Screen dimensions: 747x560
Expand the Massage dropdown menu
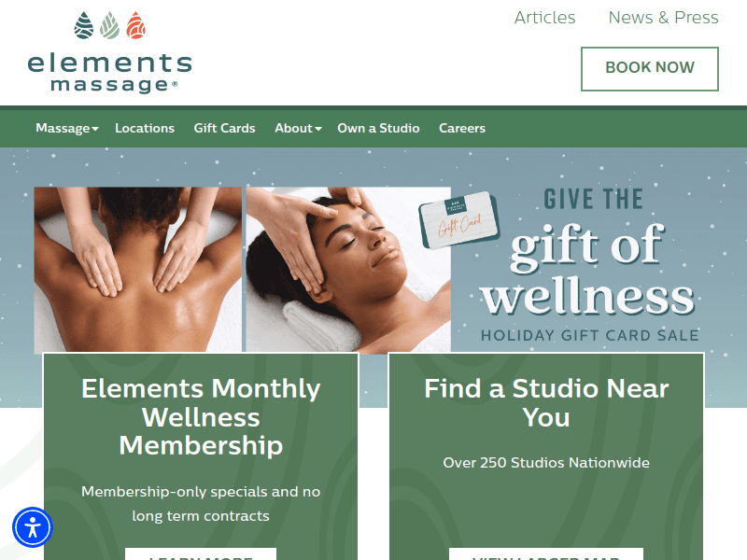click(x=67, y=128)
